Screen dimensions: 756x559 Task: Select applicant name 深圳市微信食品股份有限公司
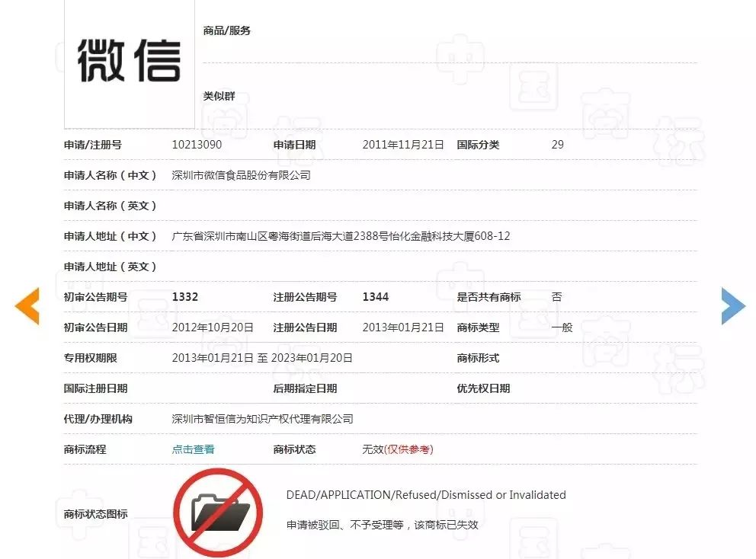tap(241, 175)
